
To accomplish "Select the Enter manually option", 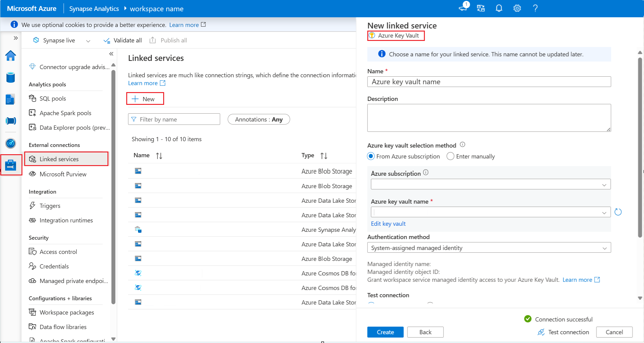I will pos(450,156).
